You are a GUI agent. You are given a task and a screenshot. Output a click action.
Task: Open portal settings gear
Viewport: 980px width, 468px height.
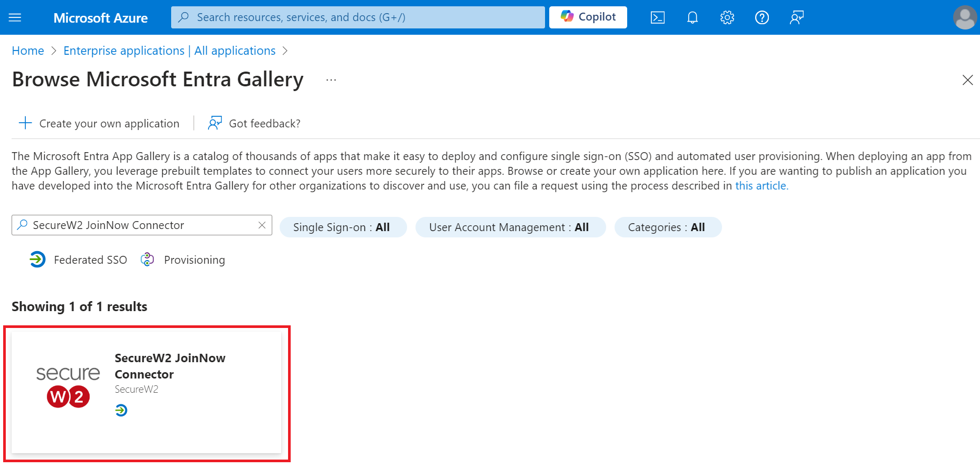click(727, 17)
